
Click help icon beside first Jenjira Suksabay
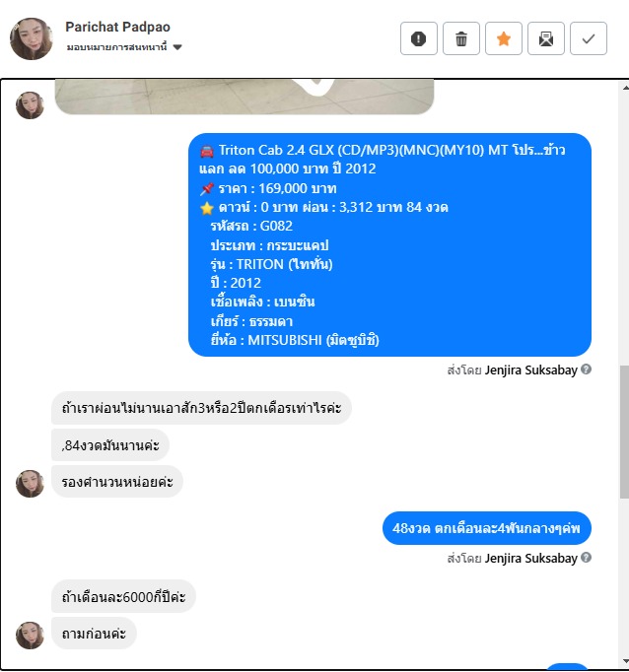587,369
